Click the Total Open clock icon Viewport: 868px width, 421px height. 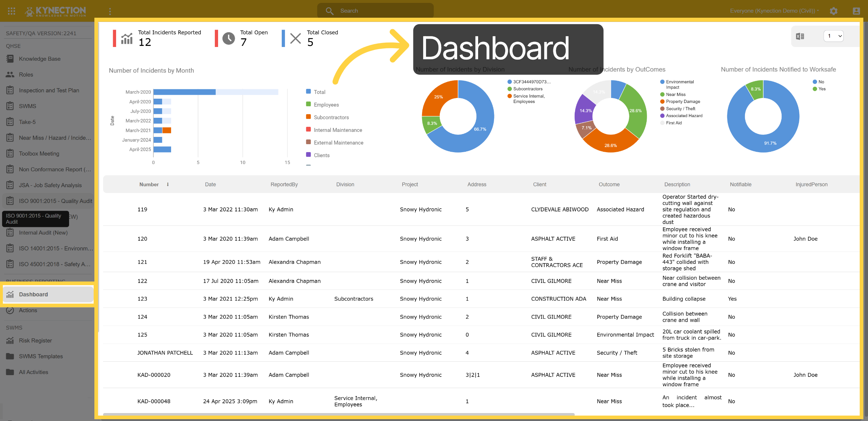coord(229,38)
